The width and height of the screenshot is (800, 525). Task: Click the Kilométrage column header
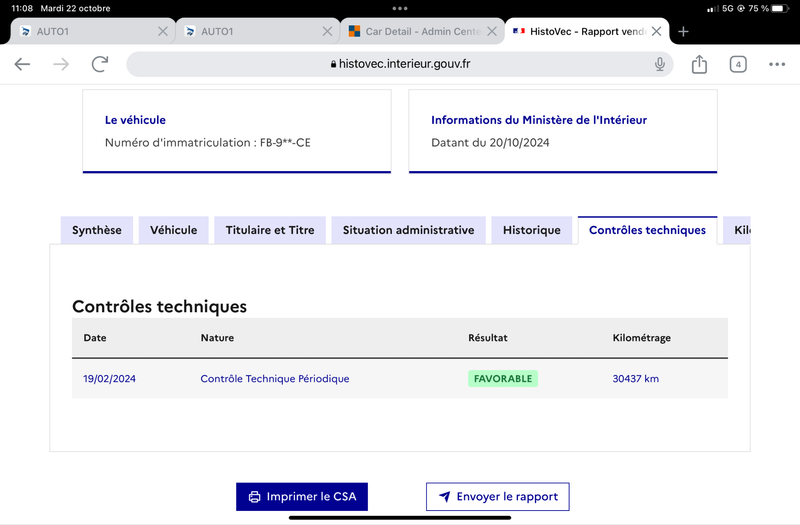(641, 338)
